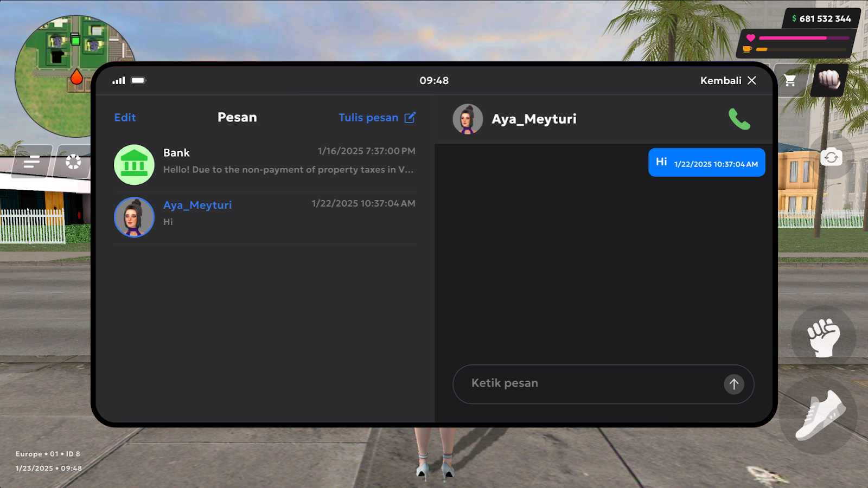Click the 09:48 phone clock
The image size is (868, 488).
434,81
